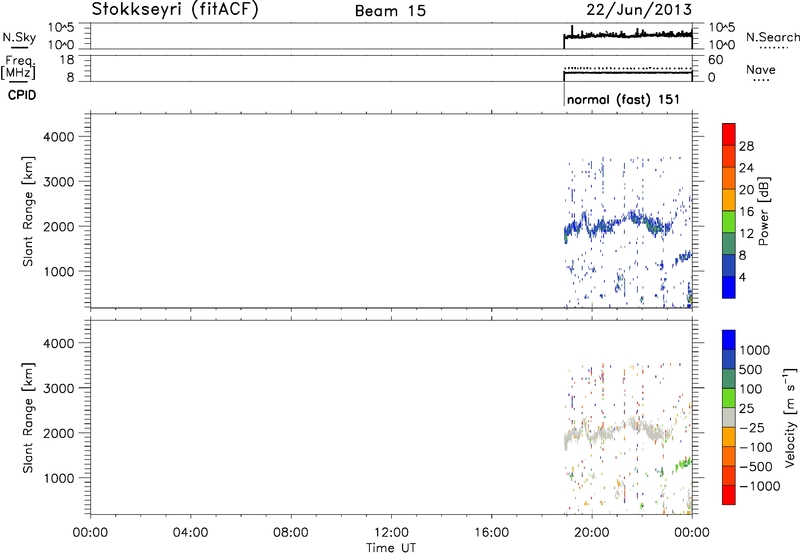Screen dimensions: 800x554
Task: Select the yellow-orange 16–20 dB Power swatch
Action: [729, 199]
